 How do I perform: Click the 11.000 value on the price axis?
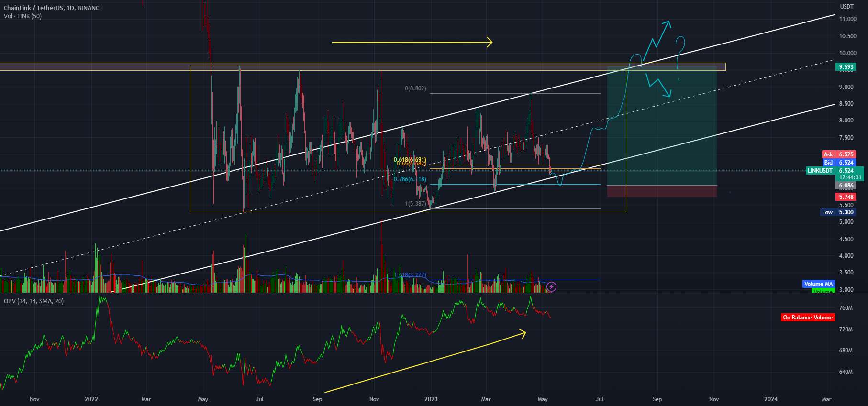pos(847,19)
